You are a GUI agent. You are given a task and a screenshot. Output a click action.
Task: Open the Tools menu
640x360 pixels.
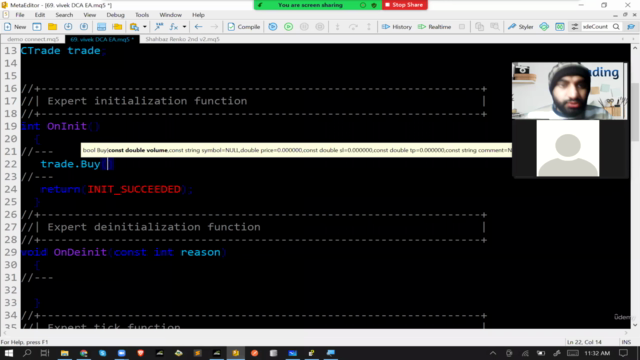tap(142, 15)
